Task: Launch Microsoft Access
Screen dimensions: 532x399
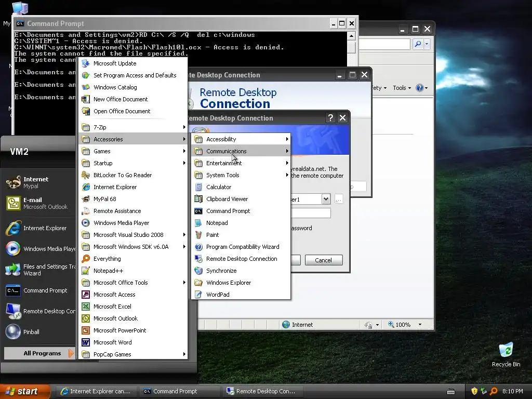Action: 133,295
